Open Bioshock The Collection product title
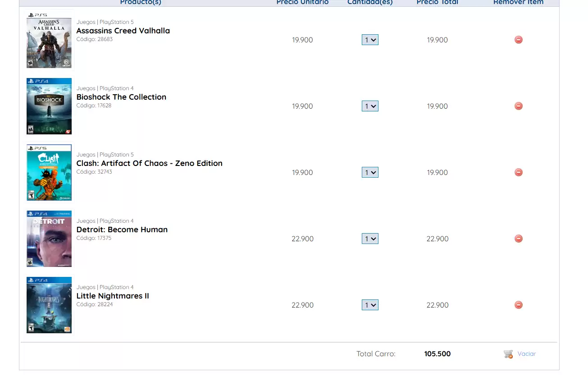This screenshot has height=377, width=588. [x=121, y=97]
